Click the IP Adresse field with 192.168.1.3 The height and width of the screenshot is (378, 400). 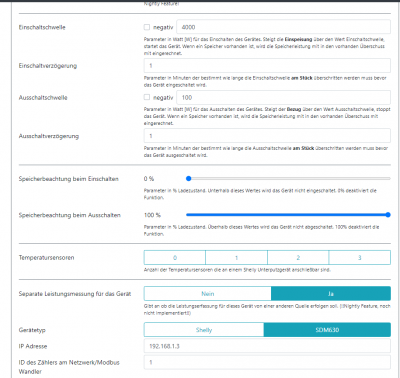click(x=267, y=346)
